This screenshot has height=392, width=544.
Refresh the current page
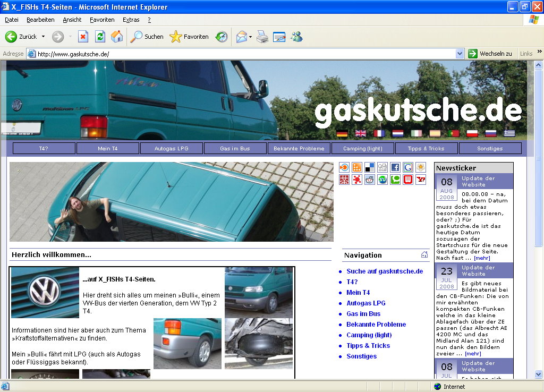click(x=100, y=37)
